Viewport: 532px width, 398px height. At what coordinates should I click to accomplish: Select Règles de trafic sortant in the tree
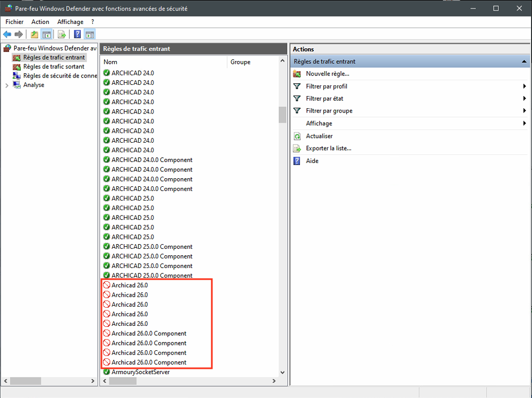click(x=54, y=67)
